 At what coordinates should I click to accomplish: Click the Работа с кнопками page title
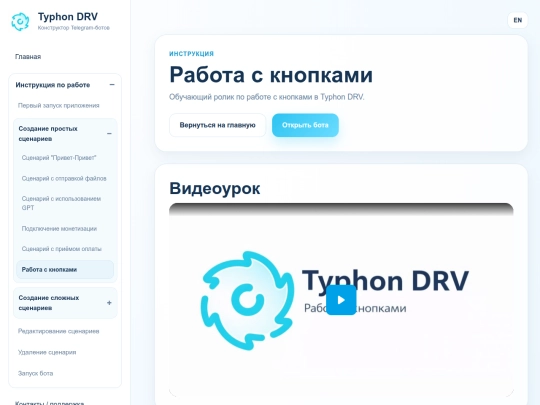click(271, 74)
